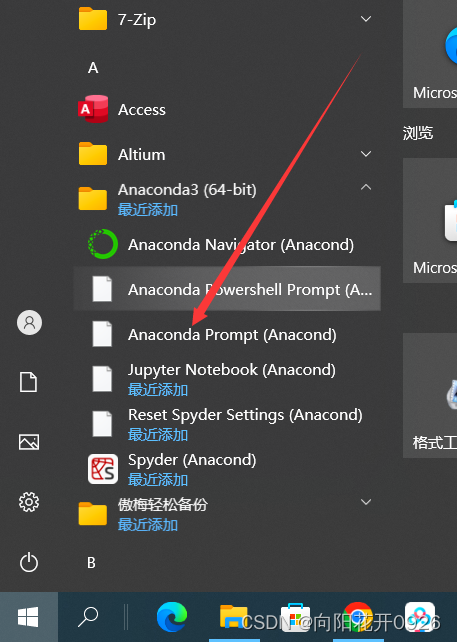Click the user account avatar icon
Screen dimensions: 457x642
tap(29, 323)
